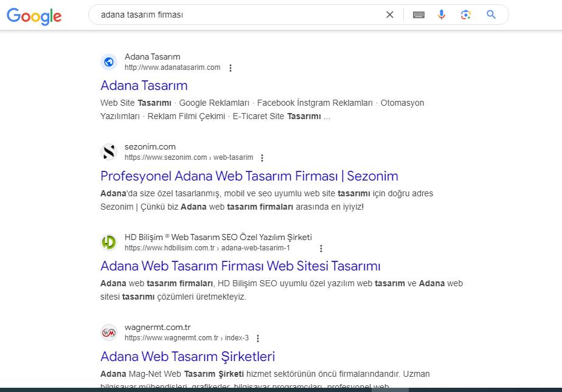Viewport: 562px width, 392px height.
Task: Click the Sezonim site favicon
Action: click(109, 152)
